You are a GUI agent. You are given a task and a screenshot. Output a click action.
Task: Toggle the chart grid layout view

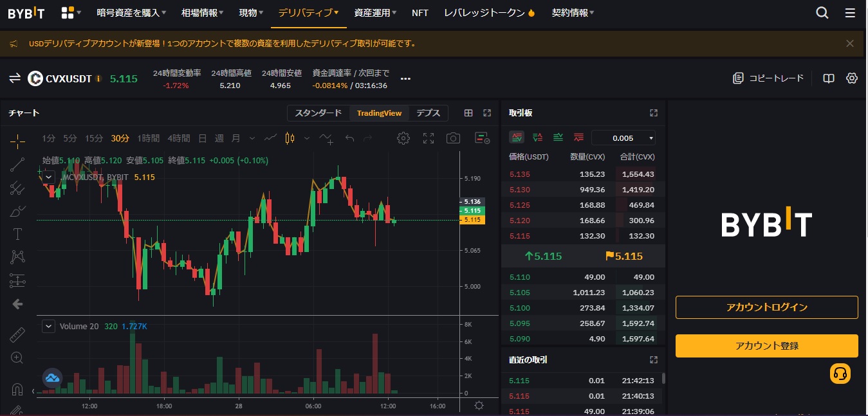(468, 113)
